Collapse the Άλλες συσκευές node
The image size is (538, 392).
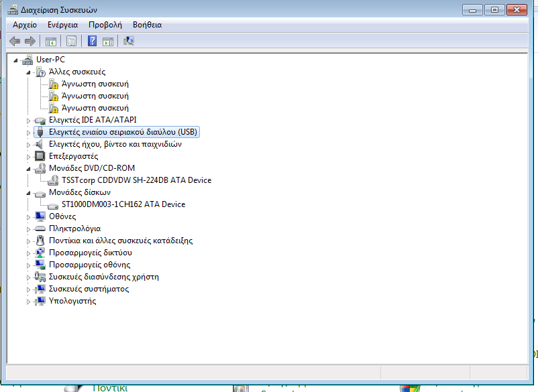pos(28,72)
